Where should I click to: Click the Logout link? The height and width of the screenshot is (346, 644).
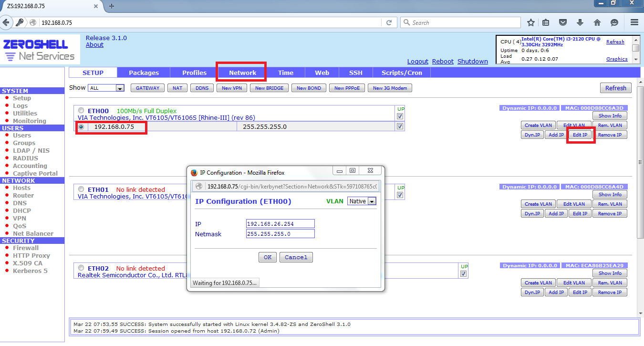(418, 61)
